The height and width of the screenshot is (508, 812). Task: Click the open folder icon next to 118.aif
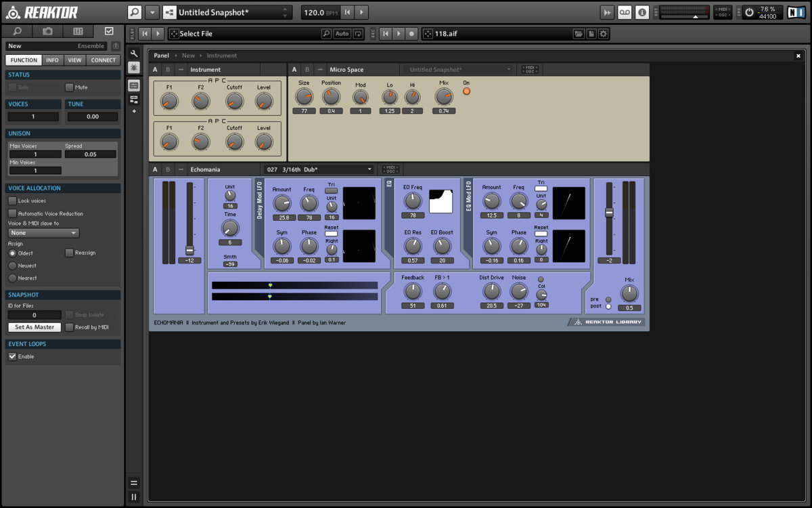tap(579, 34)
